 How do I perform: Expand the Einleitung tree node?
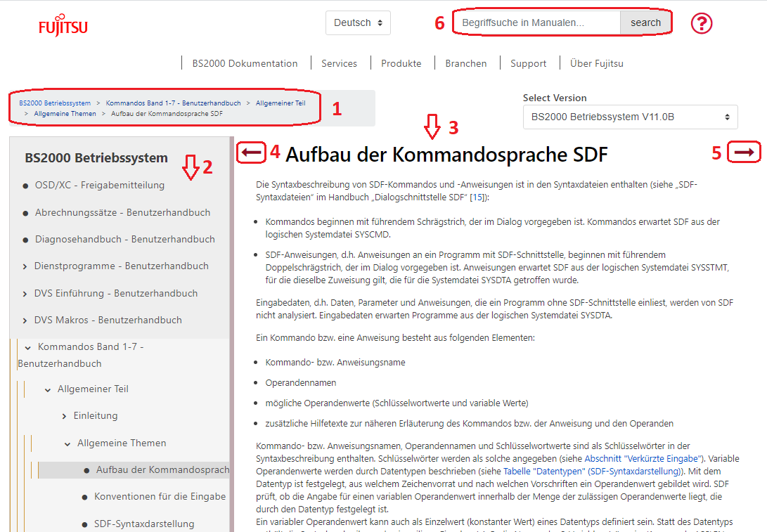point(65,416)
